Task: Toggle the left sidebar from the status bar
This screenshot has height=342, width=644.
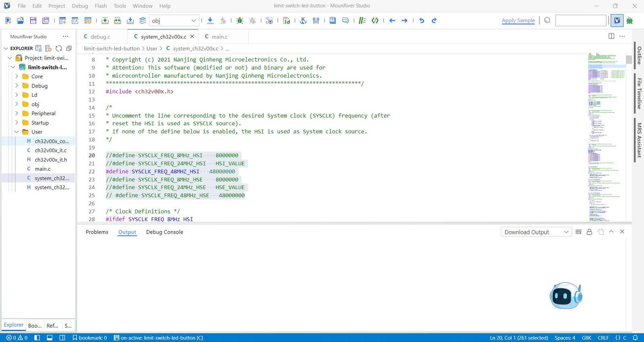Action: pyautogui.click(x=37, y=338)
